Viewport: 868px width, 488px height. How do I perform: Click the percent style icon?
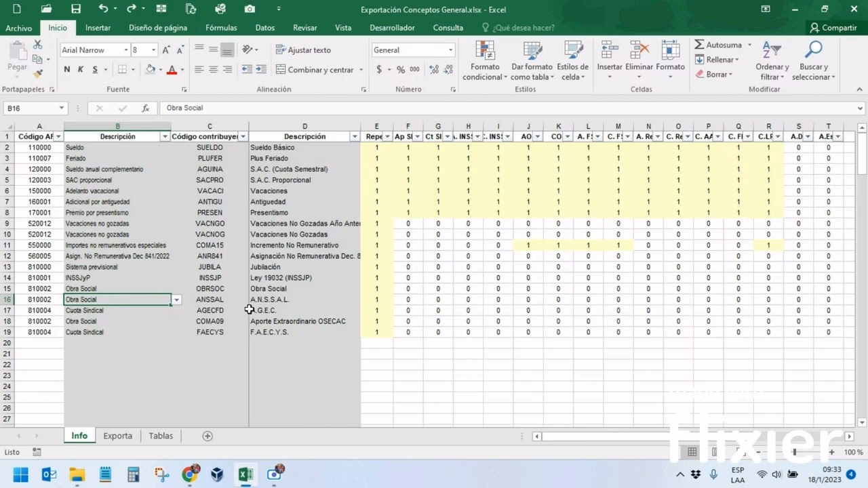[401, 70]
